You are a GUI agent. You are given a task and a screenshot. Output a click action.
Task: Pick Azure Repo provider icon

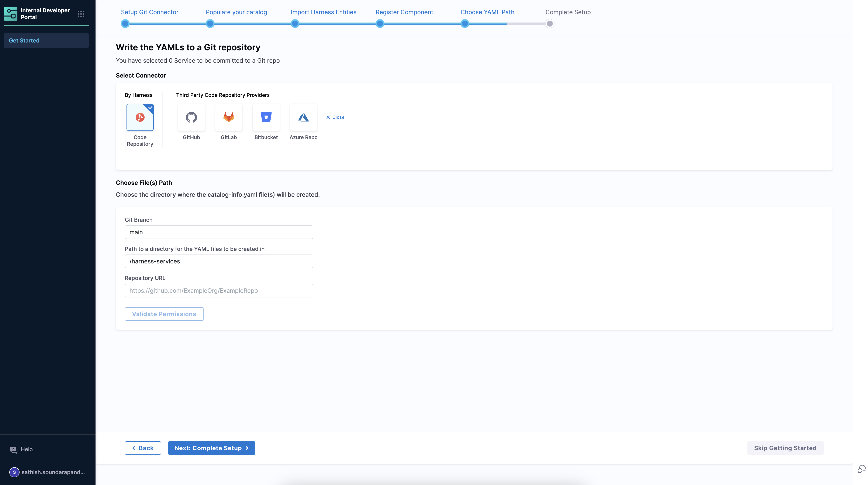tap(303, 117)
